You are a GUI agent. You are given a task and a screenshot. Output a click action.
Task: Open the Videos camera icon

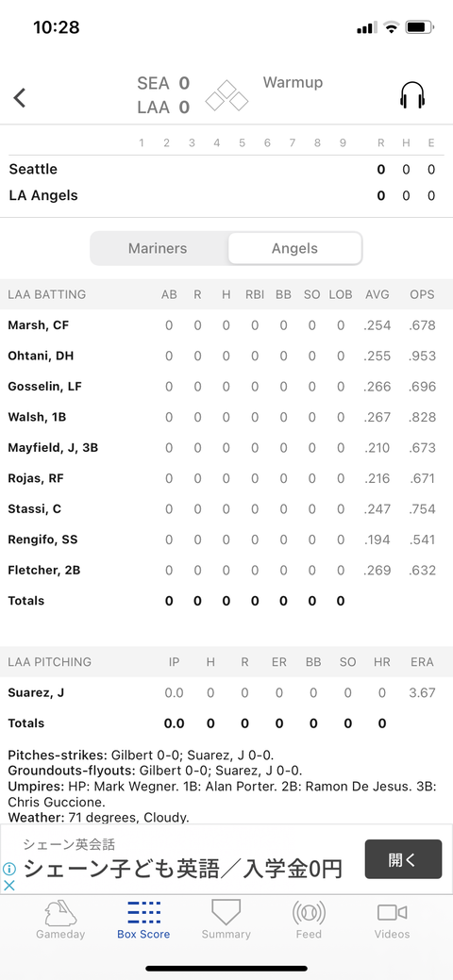coord(393,912)
